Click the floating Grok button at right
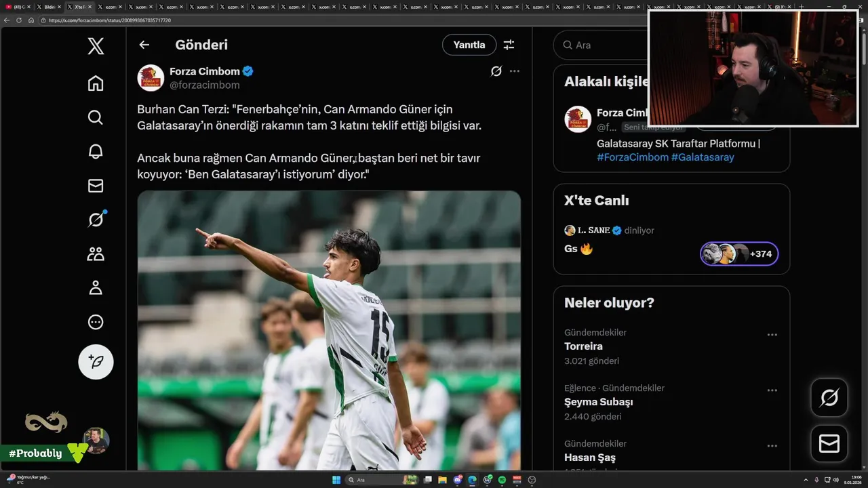This screenshot has height=488, width=868. point(829,397)
